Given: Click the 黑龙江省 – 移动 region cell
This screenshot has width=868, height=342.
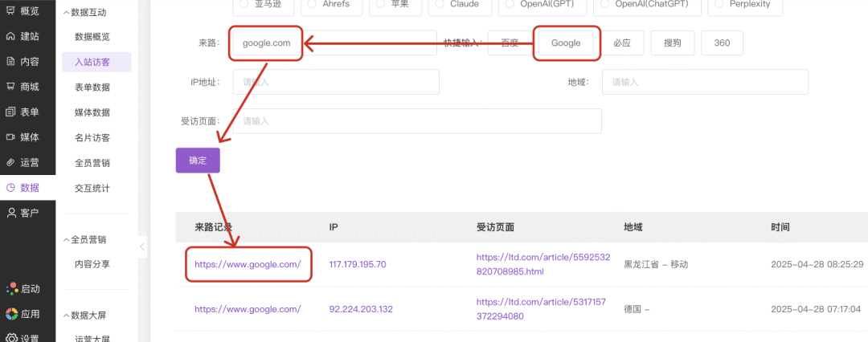Looking at the screenshot, I should click(656, 264).
